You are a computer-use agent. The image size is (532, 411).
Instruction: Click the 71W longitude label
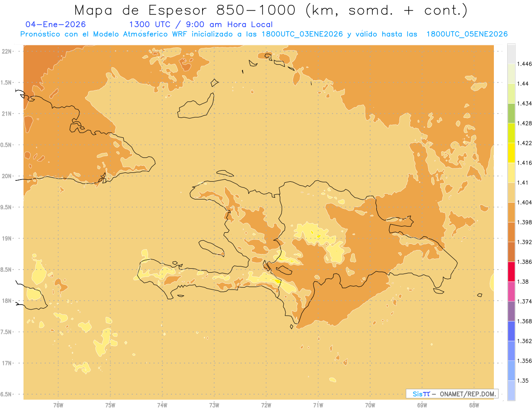point(318,405)
